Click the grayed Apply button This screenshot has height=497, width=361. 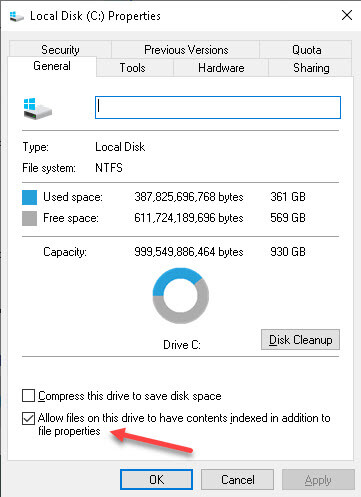click(x=318, y=480)
